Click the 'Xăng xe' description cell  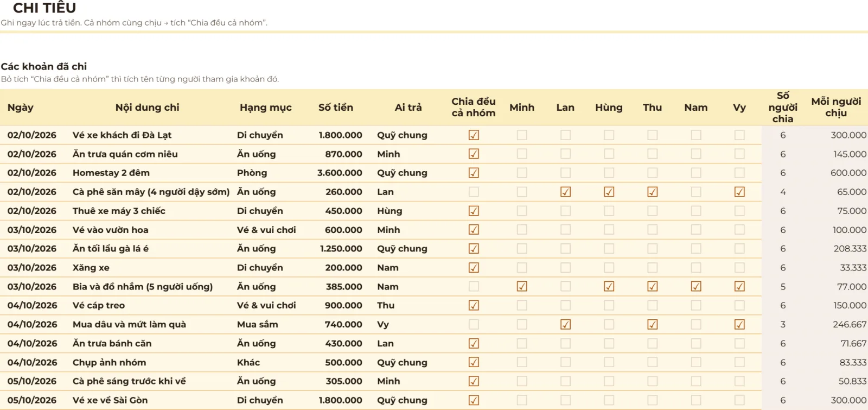point(152,268)
